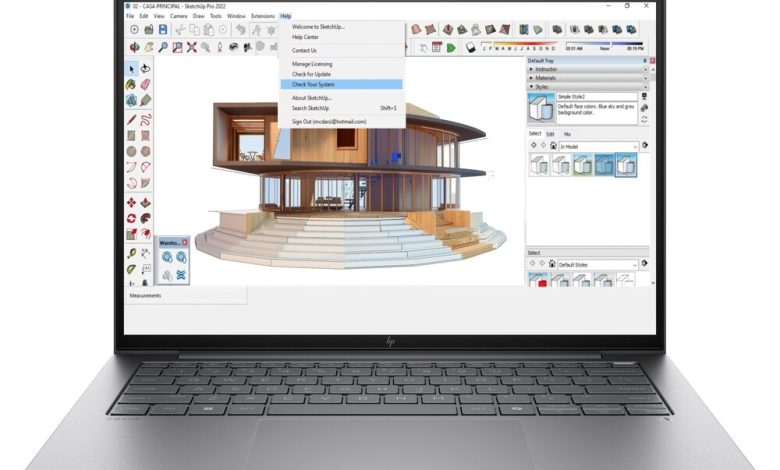Choose the Protractor tool
The image size is (780, 470).
coord(131,270)
